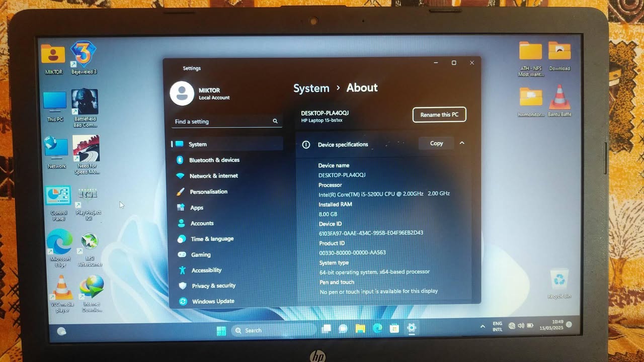Select Internet Download Manager shortcut
644x362 pixels.
click(92, 294)
